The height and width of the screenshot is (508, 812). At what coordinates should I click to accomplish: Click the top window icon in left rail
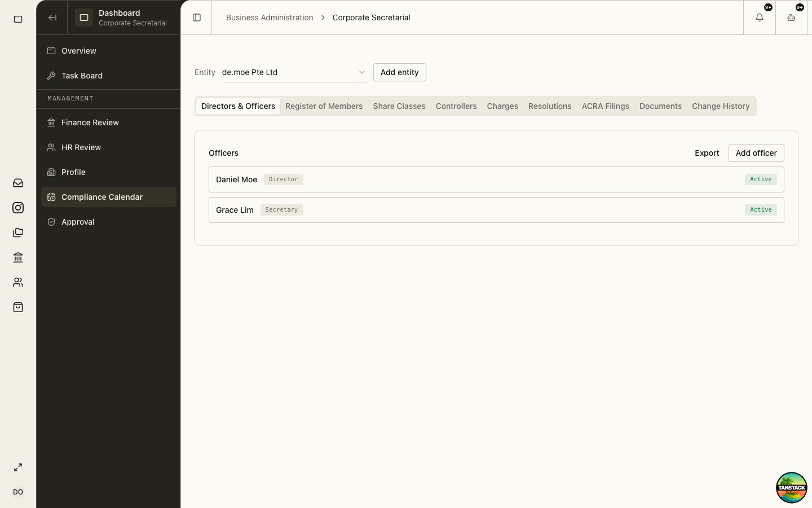click(x=18, y=19)
